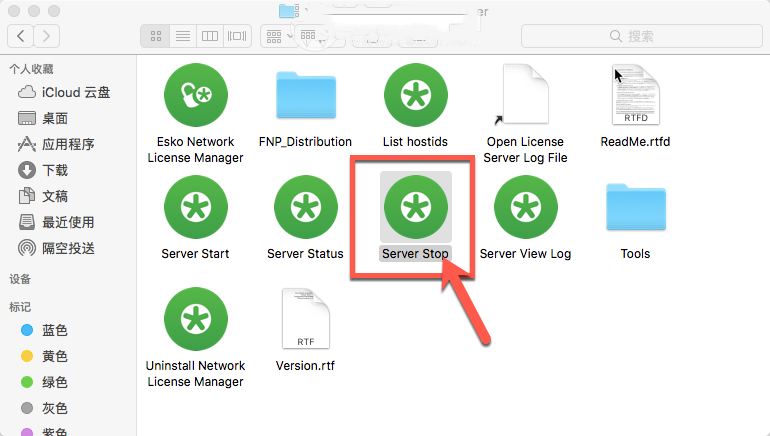Select the Version.rtf file
770x436 pixels.
tap(305, 318)
